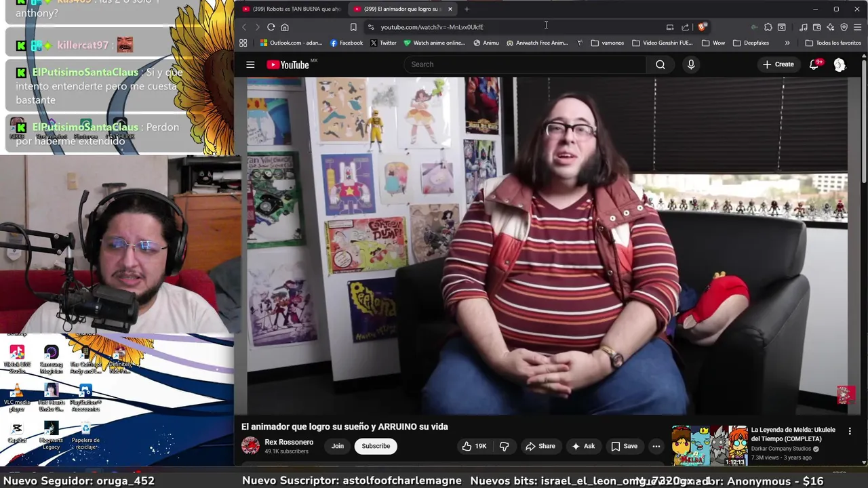This screenshot has height=488, width=868.
Task: Expand the Wow bookmark folder
Action: pos(713,43)
